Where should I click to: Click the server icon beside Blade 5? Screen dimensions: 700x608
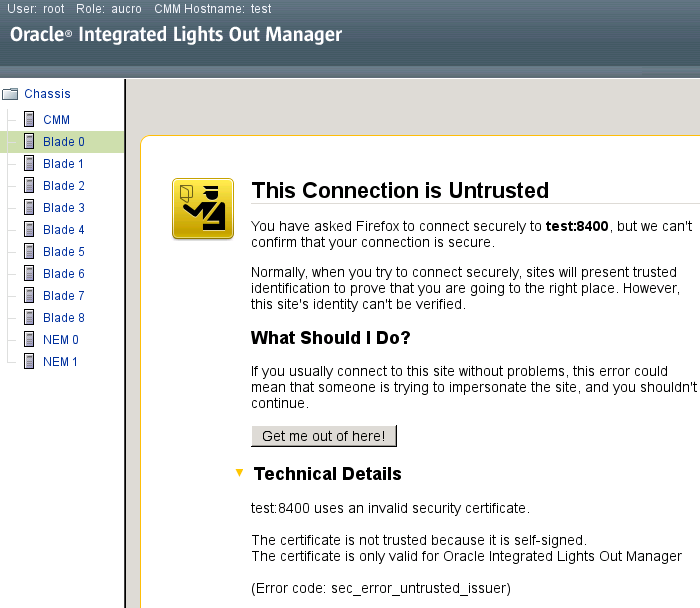(29, 251)
